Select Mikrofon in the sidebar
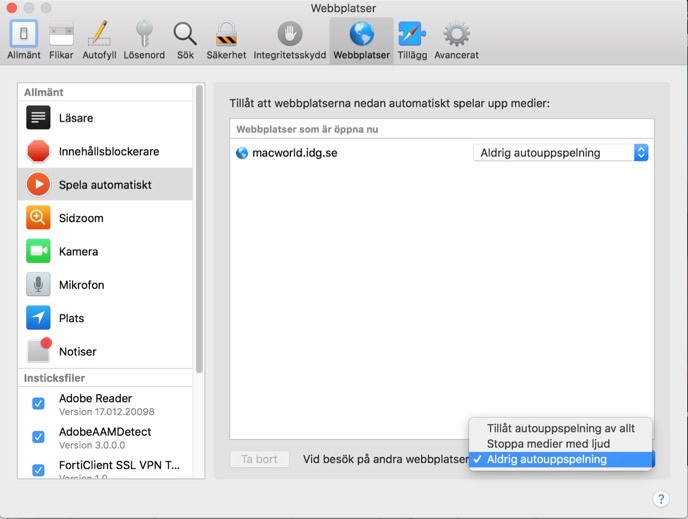The width and height of the screenshot is (688, 519). 105,284
